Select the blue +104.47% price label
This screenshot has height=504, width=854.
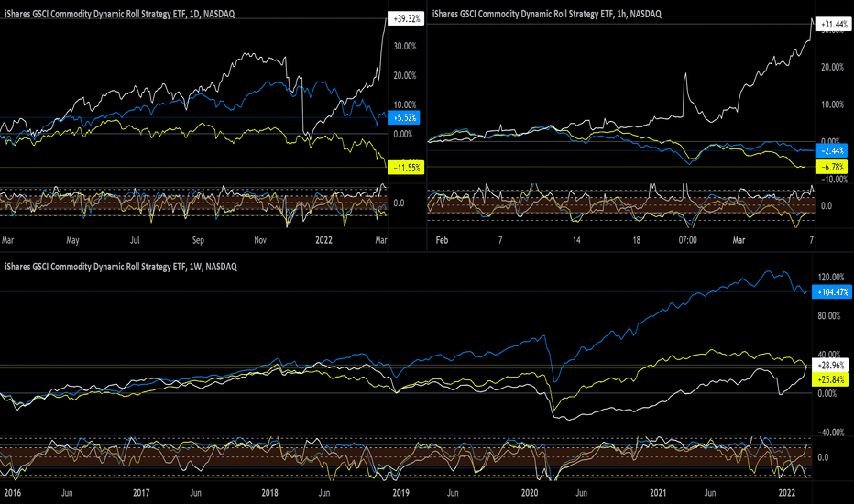pyautogui.click(x=832, y=292)
